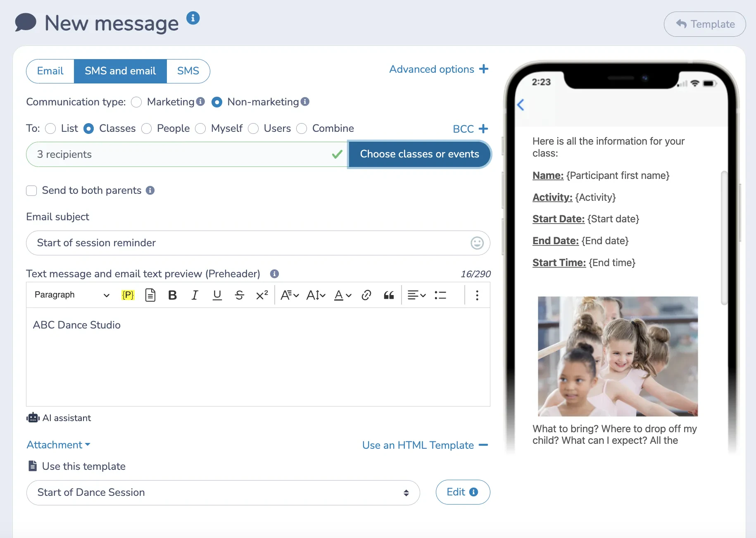756x538 pixels.
Task: Insert a placeholder with the {P} icon
Action: click(128, 295)
